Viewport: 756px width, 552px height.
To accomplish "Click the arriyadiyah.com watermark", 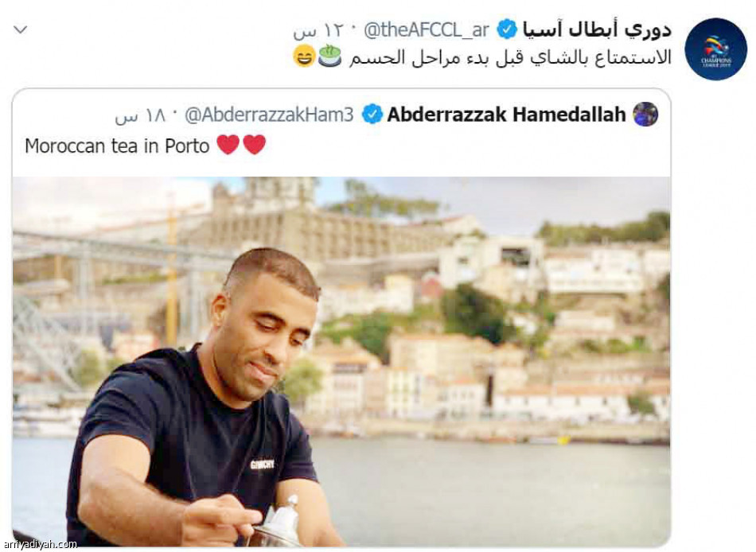I will 38,544.
